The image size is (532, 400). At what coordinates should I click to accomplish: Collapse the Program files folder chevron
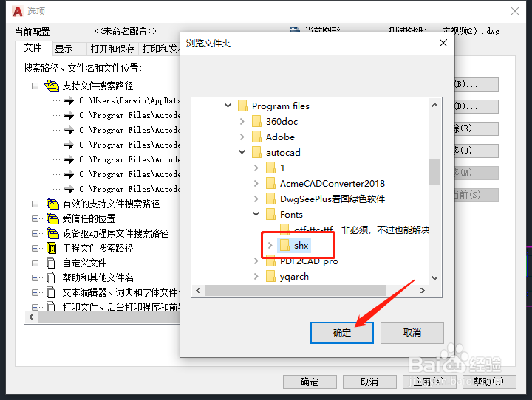click(x=228, y=106)
